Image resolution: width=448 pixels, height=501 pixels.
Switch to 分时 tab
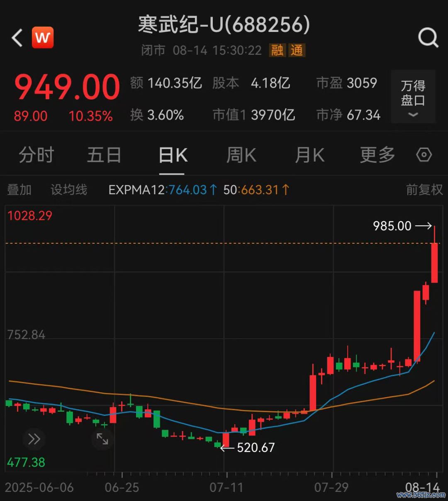pos(37,155)
